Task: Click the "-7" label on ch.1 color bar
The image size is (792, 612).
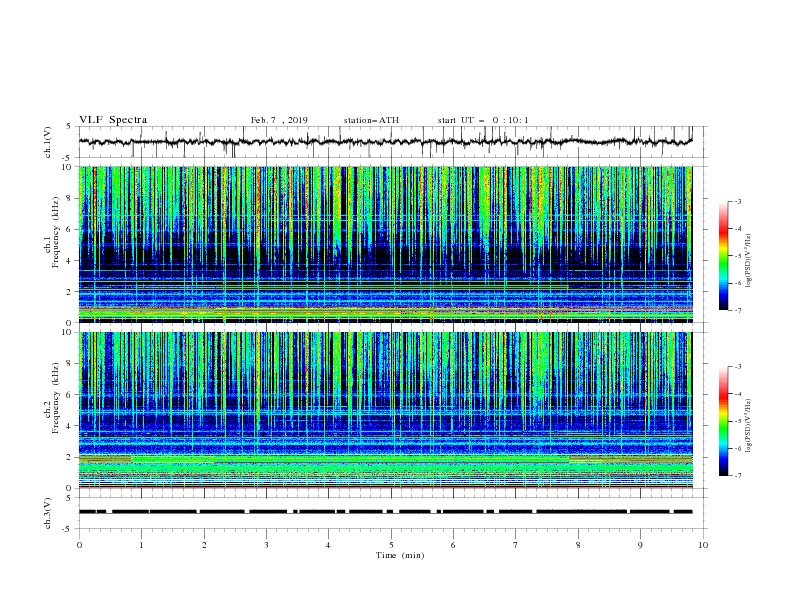Action: [x=737, y=310]
